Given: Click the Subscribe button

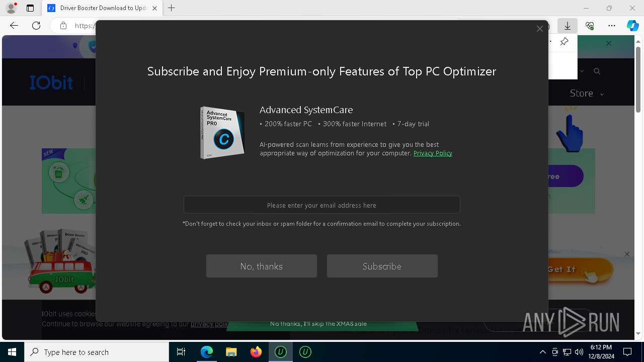Looking at the screenshot, I should click(x=382, y=266).
